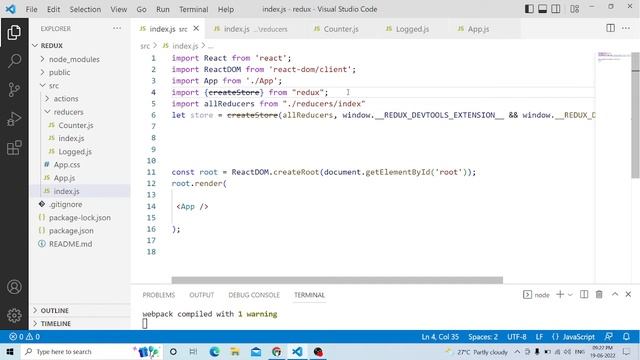
Task: Click the Windows Start button
Action: [x=10, y=351]
